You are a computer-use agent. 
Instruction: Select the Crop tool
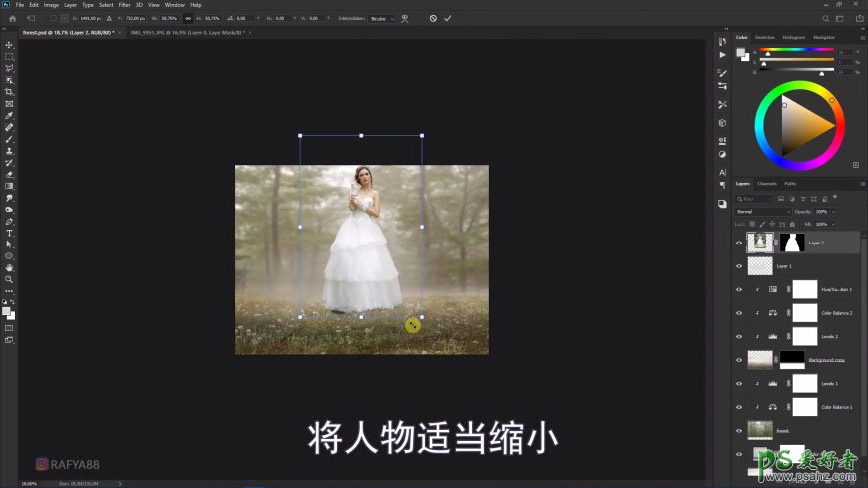pos(9,92)
